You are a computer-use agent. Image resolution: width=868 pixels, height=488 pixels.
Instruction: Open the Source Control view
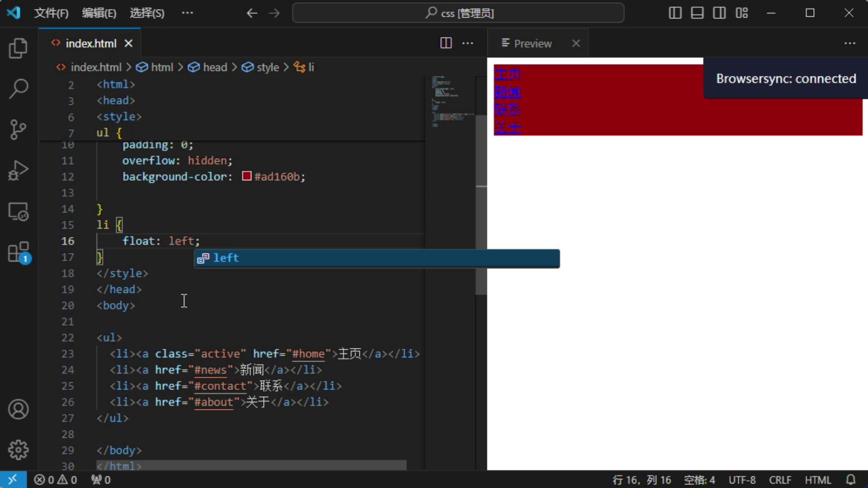(18, 130)
